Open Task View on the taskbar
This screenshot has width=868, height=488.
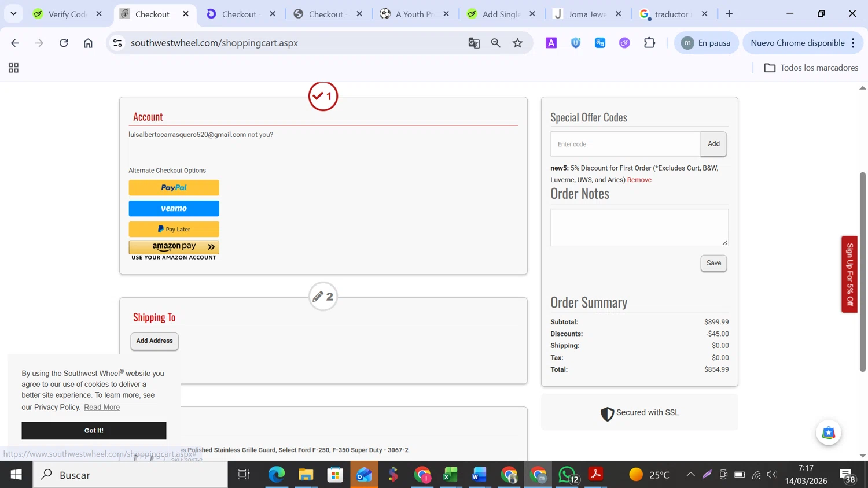[244, 475]
